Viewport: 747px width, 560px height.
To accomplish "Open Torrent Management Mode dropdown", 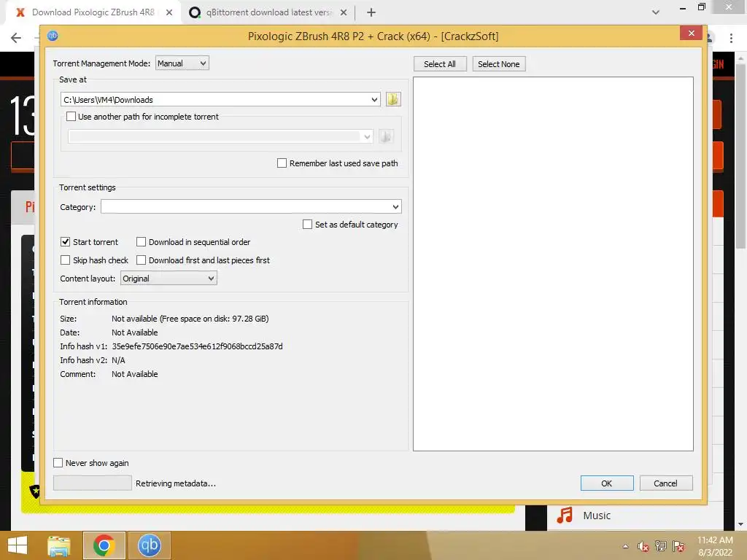I will tap(182, 63).
